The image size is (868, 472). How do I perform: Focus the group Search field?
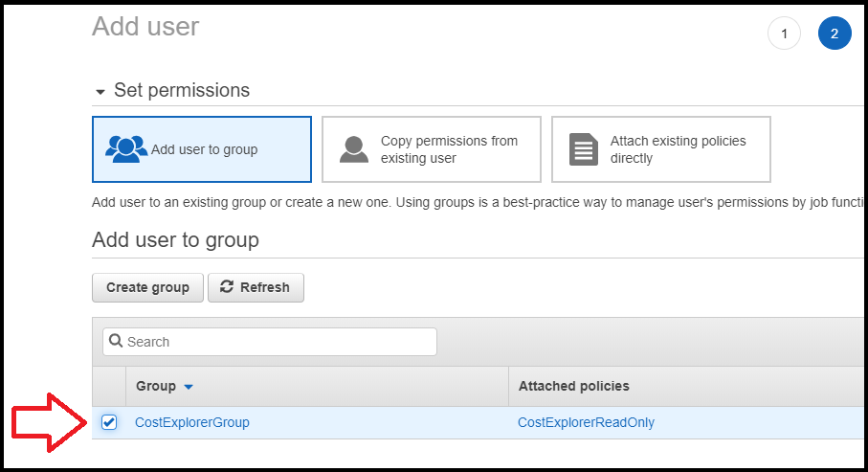[278, 342]
